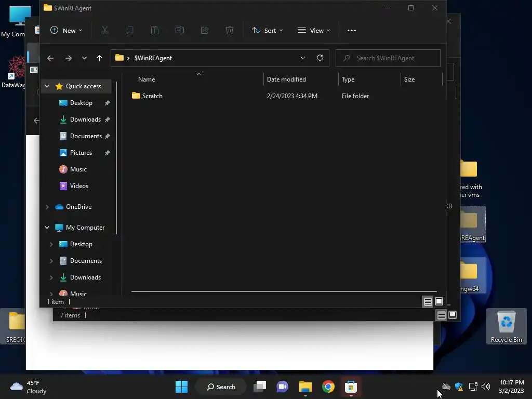Screen dimensions: 532x399
Task: Switch to large icons in background Explorer window
Action: (x=453, y=315)
